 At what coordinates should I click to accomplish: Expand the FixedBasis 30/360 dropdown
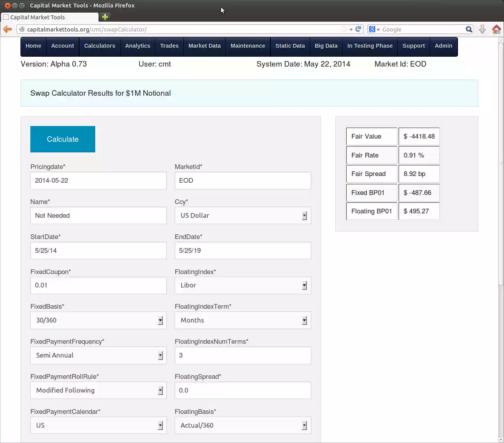[x=160, y=320]
